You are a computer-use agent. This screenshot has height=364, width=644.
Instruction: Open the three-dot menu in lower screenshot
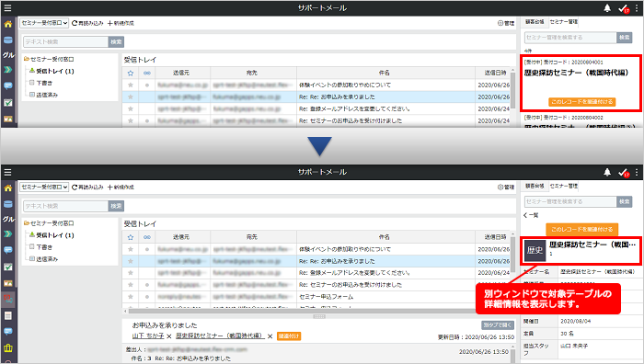[637, 173]
